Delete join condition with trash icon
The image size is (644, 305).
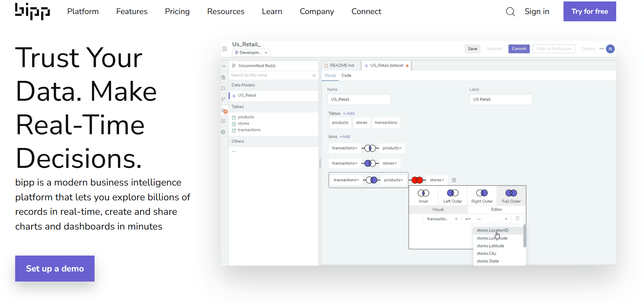pyautogui.click(x=517, y=218)
